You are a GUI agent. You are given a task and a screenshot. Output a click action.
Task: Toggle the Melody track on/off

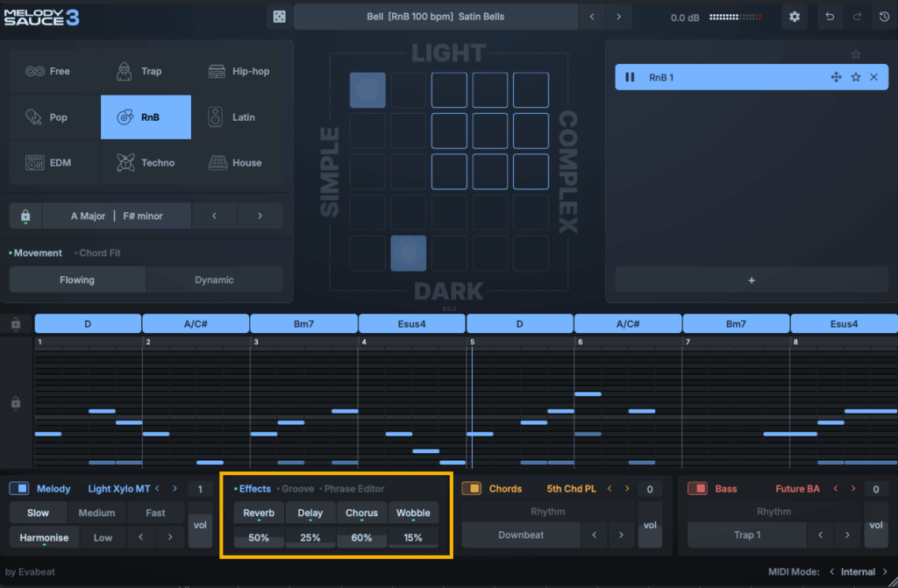pos(19,488)
